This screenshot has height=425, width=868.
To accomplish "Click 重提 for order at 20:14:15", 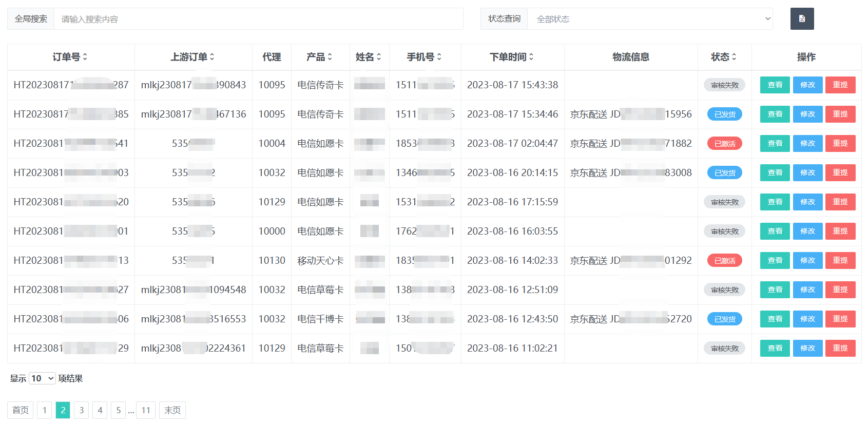I will click(x=840, y=172).
